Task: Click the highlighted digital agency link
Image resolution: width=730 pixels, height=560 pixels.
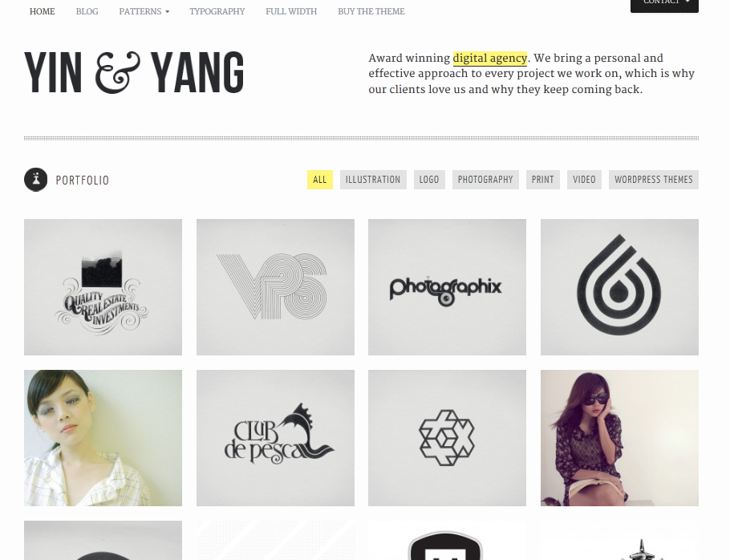Action: coord(490,59)
